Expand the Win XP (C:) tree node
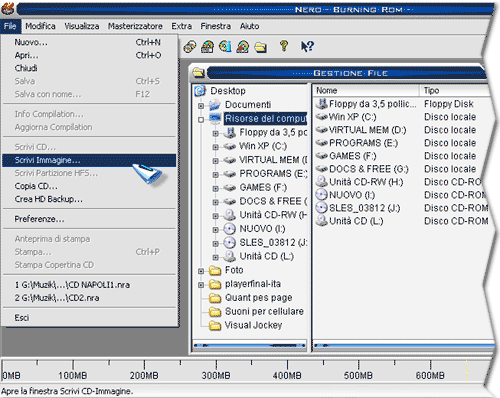This screenshot has width=500, height=398. [216, 147]
